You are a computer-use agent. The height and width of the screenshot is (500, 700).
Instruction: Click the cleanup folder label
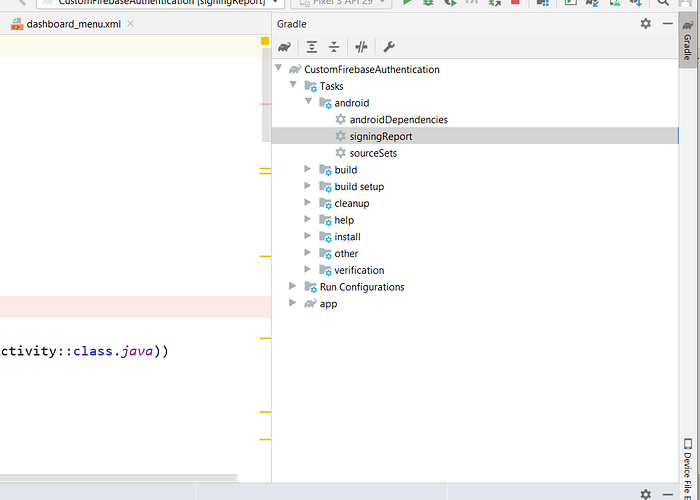coord(352,204)
